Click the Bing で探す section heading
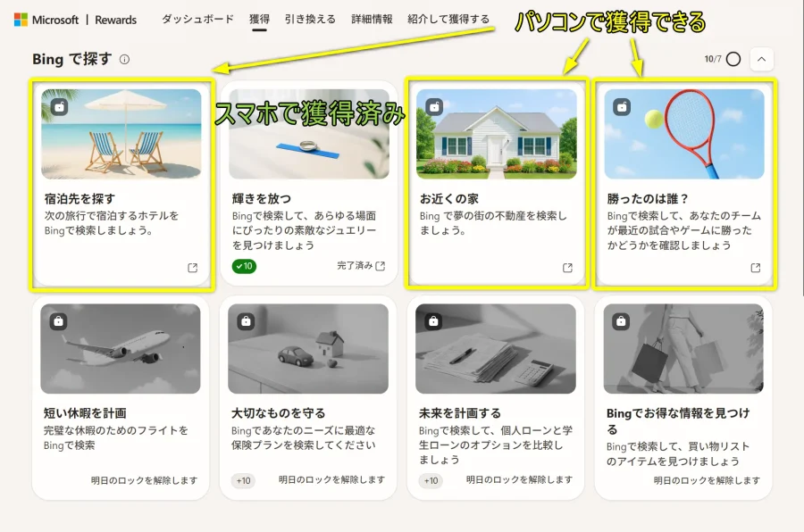 click(x=71, y=60)
